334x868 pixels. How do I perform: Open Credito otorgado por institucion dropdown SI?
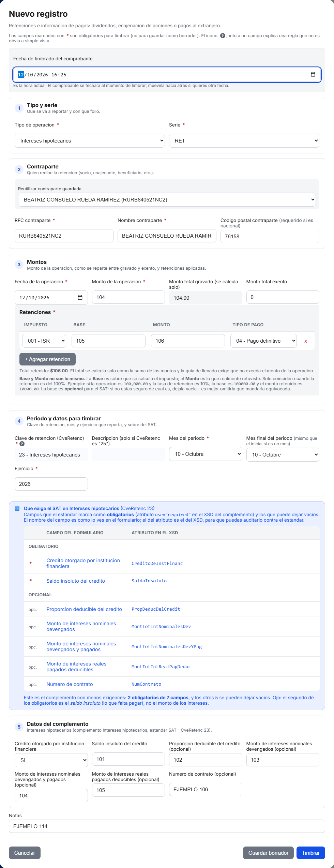pos(51,760)
